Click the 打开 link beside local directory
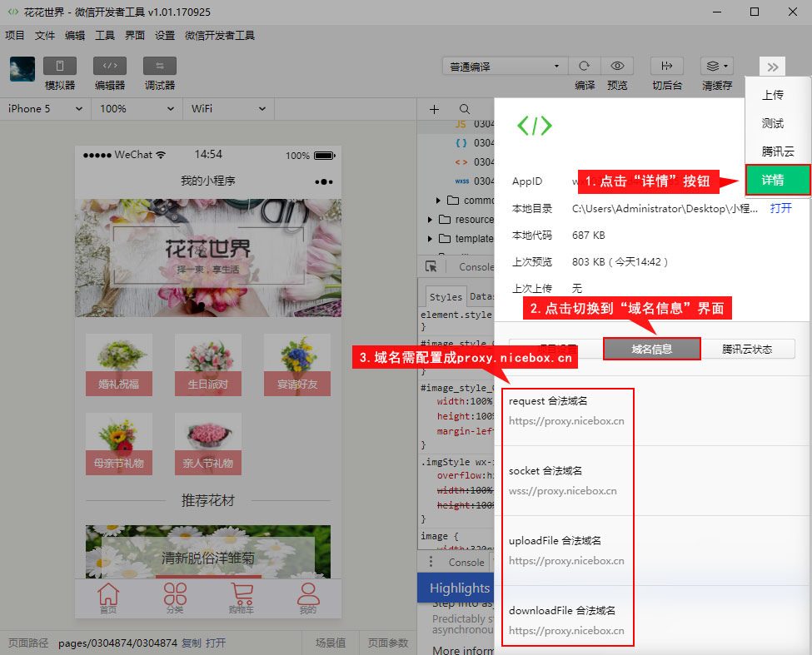This screenshot has width=812, height=655. [780, 208]
